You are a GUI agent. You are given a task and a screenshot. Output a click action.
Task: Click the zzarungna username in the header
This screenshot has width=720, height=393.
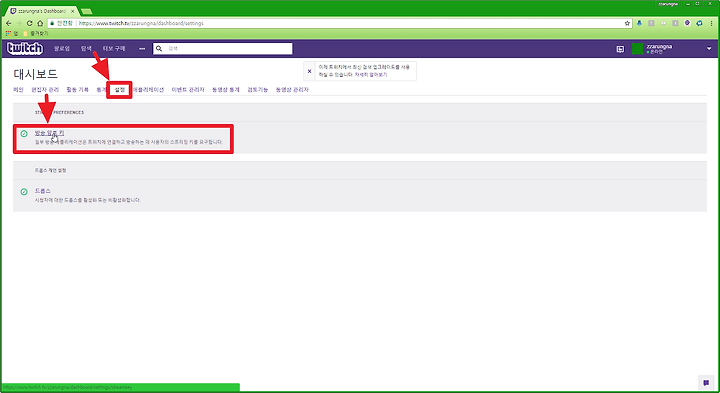659,46
